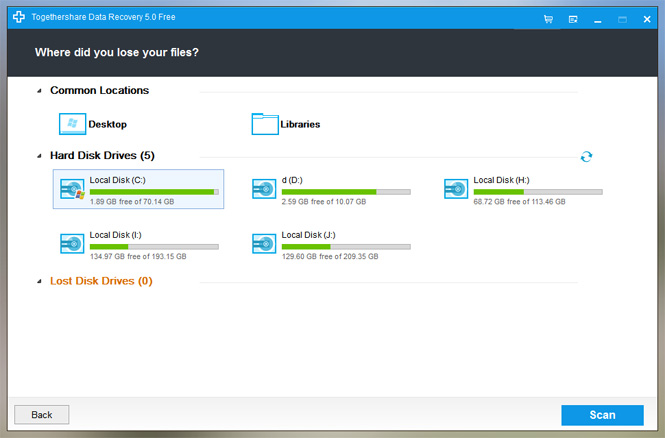Click the Local Disk (C:) drive icon
The width and height of the screenshot is (665, 438).
point(72,189)
